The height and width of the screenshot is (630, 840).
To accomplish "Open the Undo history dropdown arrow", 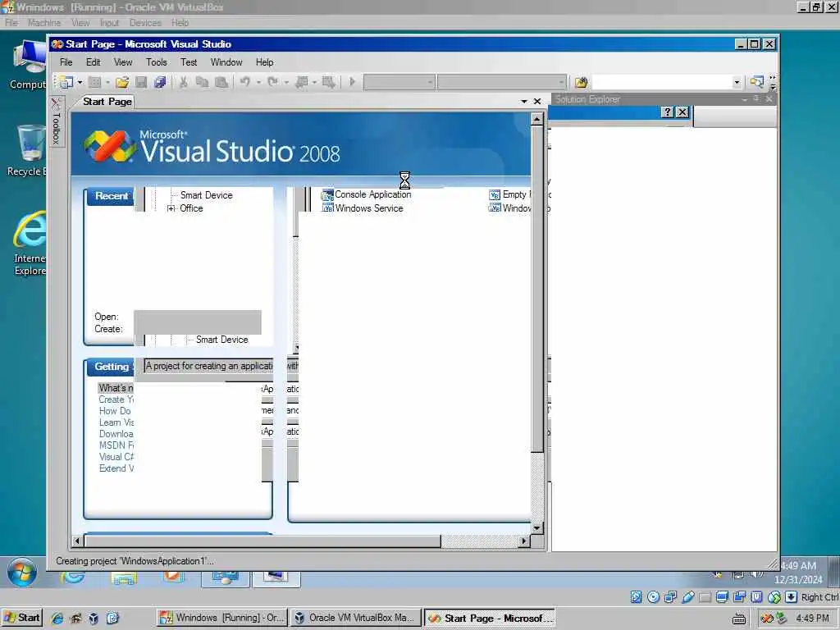I will pyautogui.click(x=258, y=82).
